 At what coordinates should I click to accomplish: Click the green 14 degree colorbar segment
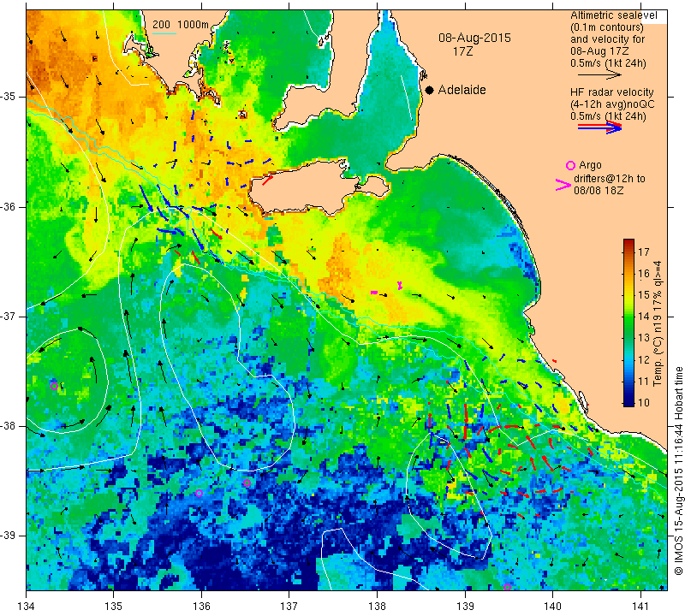pos(628,317)
